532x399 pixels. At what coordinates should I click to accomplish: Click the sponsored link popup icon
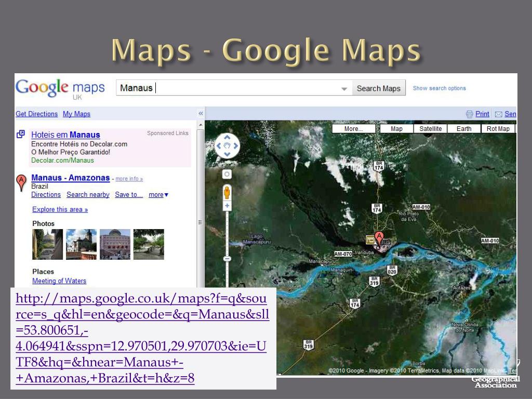(21, 134)
